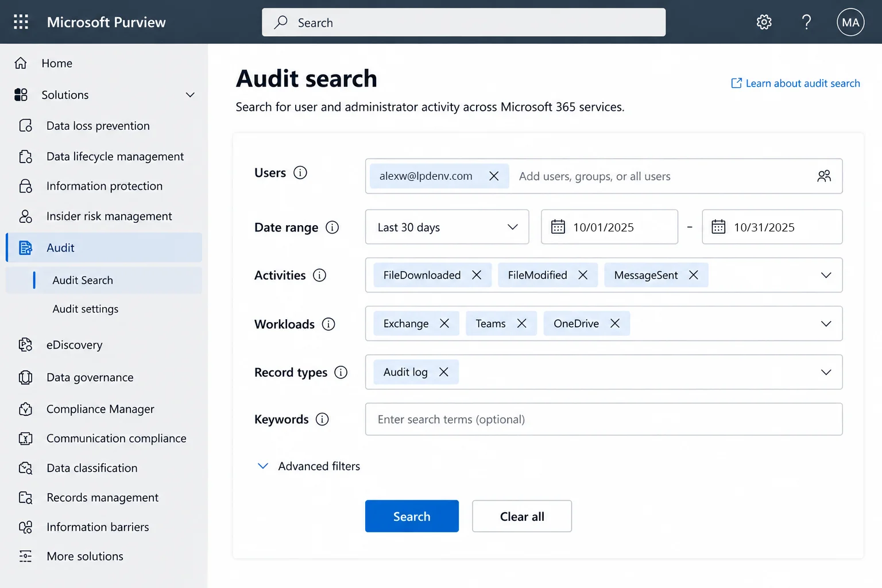Open the app launcher waffle icon
This screenshot has width=882, height=588.
click(21, 22)
